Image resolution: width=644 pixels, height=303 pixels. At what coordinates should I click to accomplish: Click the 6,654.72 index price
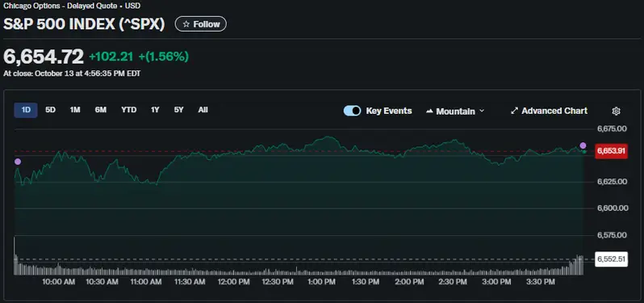44,57
